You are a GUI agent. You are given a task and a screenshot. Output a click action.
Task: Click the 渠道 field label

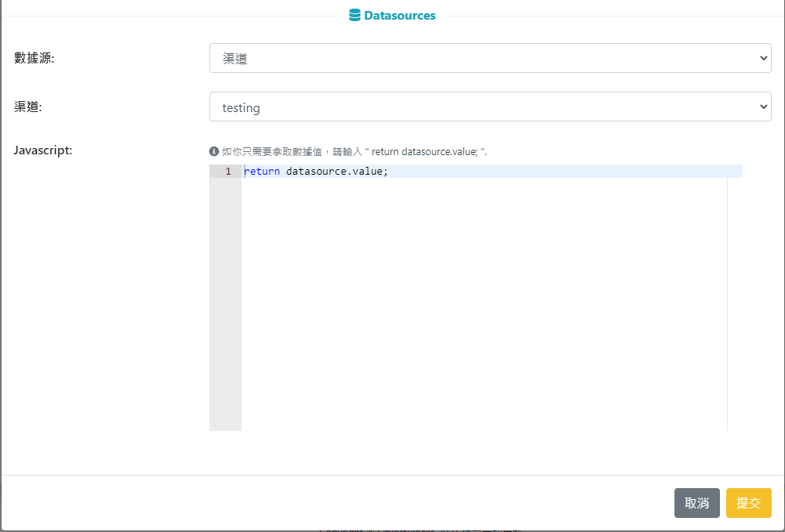28,107
